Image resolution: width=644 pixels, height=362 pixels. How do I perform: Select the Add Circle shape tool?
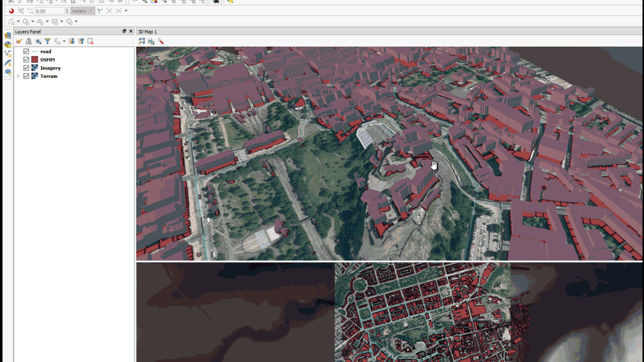pyautogui.click(x=26, y=22)
